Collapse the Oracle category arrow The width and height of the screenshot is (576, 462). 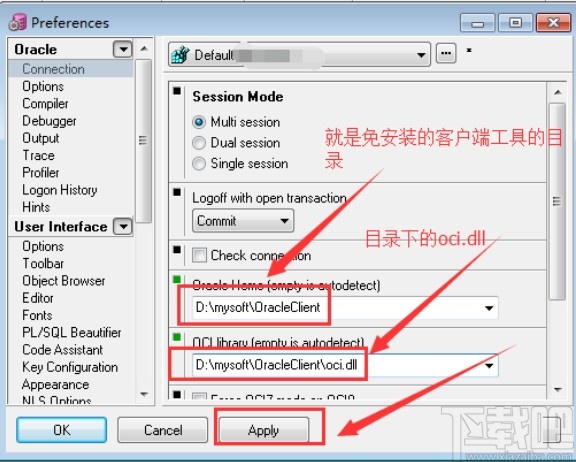click(x=123, y=49)
